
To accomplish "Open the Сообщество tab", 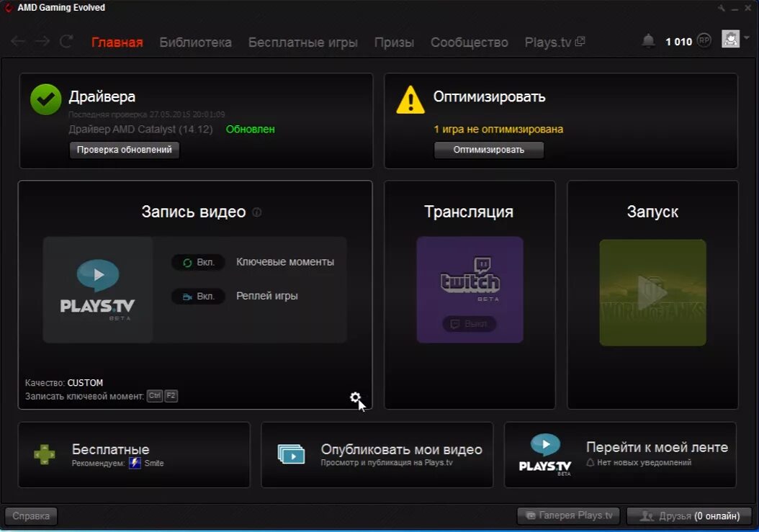I will pyautogui.click(x=470, y=42).
